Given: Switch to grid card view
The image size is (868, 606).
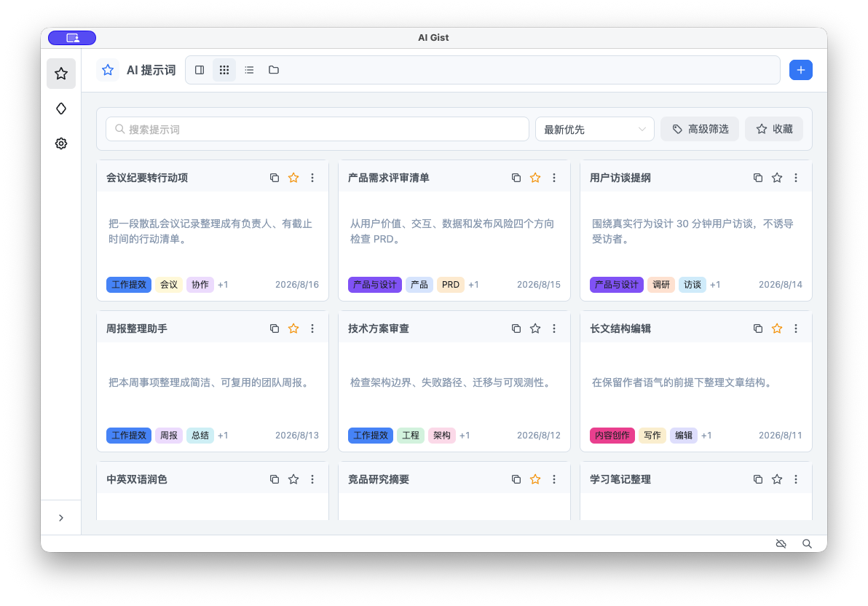Looking at the screenshot, I should pyautogui.click(x=224, y=70).
